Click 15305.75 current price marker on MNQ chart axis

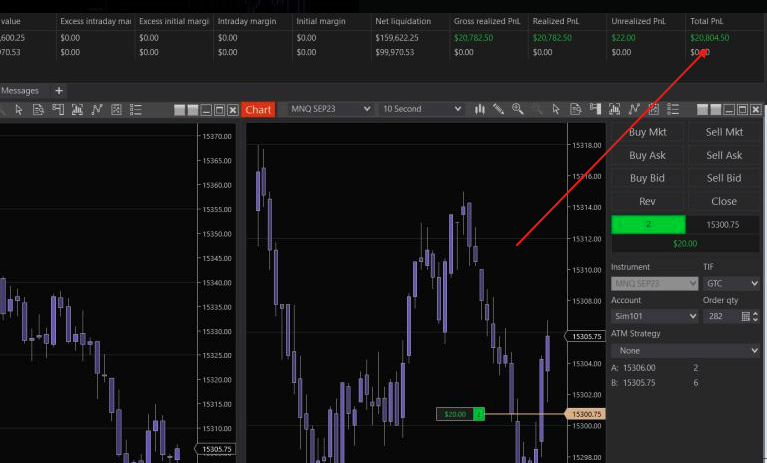(x=585, y=336)
